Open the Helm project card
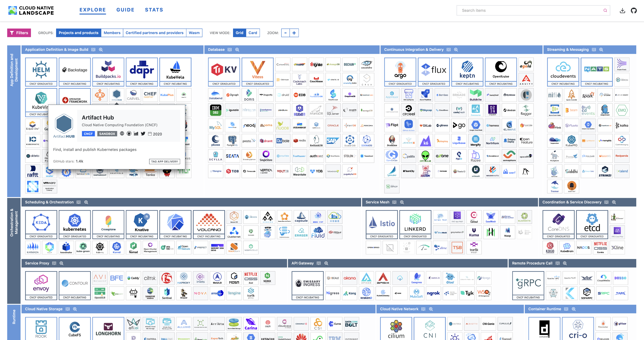 (x=41, y=70)
